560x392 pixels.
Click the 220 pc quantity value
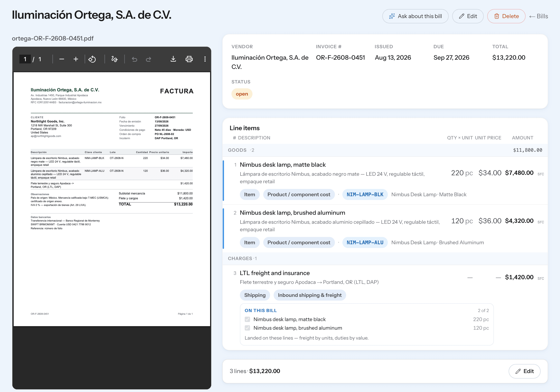[462, 173]
